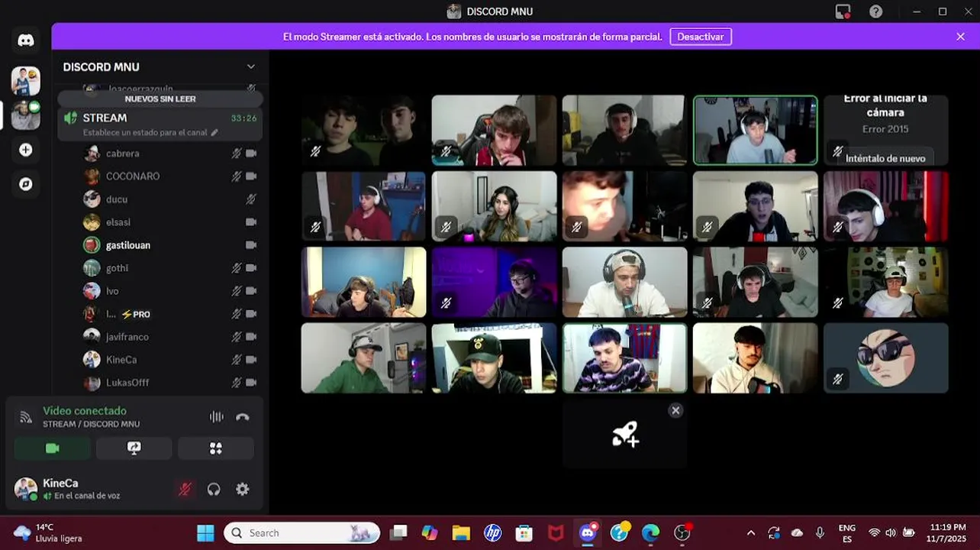Focus the woman with headphones video tile

coord(495,205)
